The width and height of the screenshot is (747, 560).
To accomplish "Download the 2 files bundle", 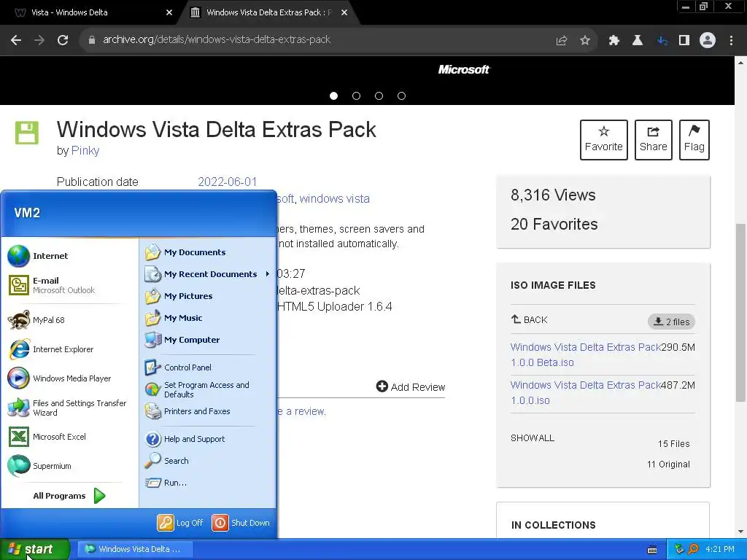I will point(671,322).
